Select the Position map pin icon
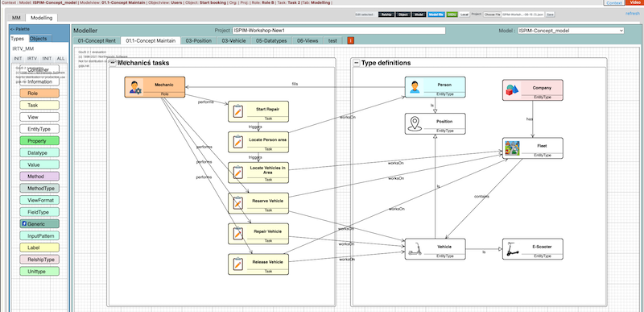This screenshot has height=312, width=644. tap(415, 123)
